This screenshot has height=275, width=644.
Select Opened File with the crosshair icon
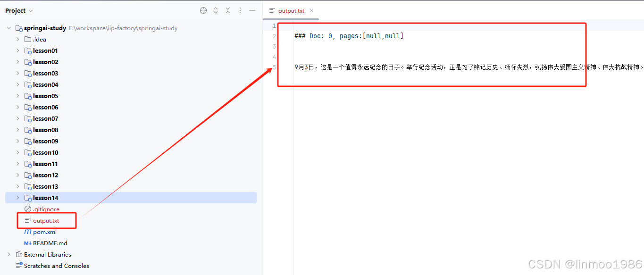(x=203, y=10)
